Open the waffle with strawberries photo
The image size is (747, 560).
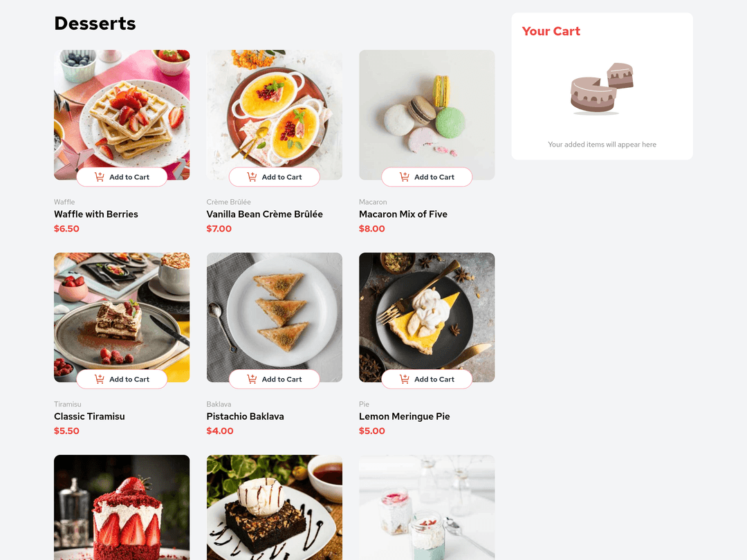point(122,109)
